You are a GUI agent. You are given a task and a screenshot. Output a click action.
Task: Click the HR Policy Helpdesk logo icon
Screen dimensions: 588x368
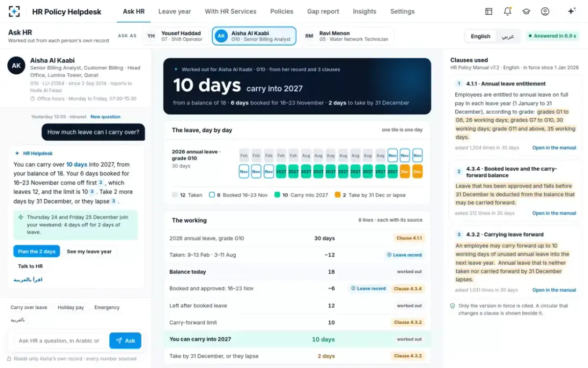click(x=15, y=11)
